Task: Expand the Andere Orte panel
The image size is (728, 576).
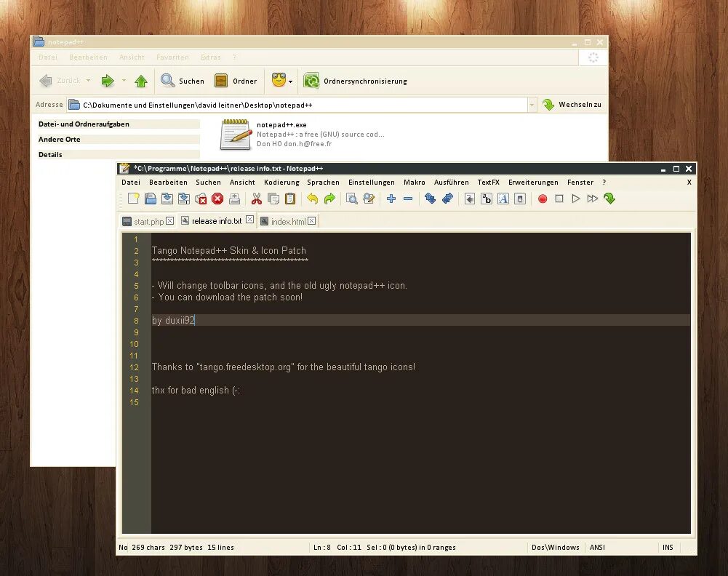Action: pos(119,139)
